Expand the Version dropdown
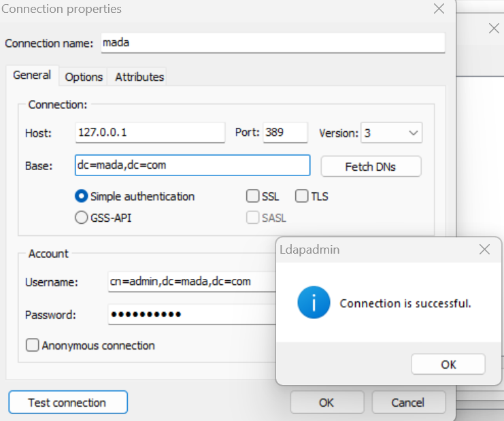The image size is (504, 421). [391, 133]
